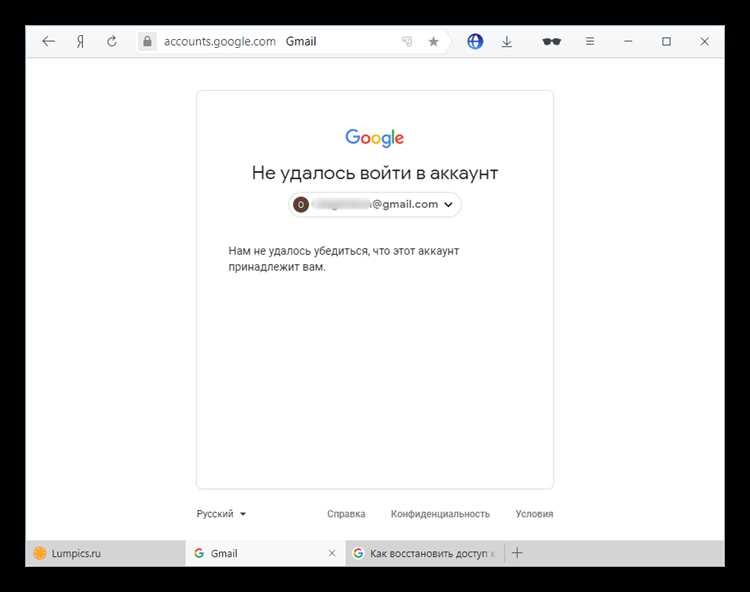
Task: Open a new tab with the plus button
Action: [517, 553]
